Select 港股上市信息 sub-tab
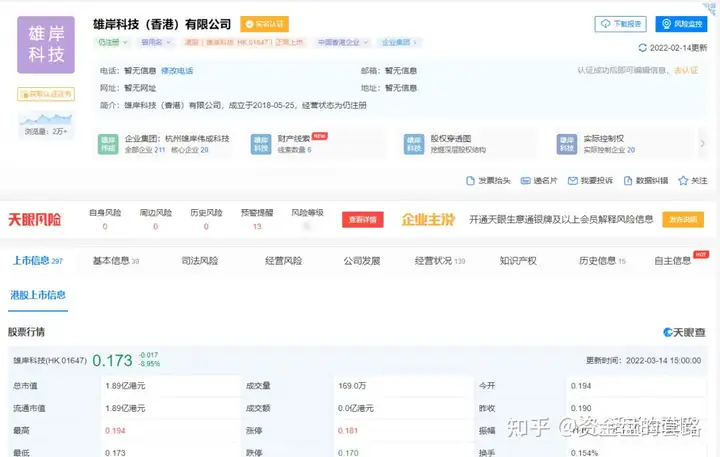 coord(38,295)
